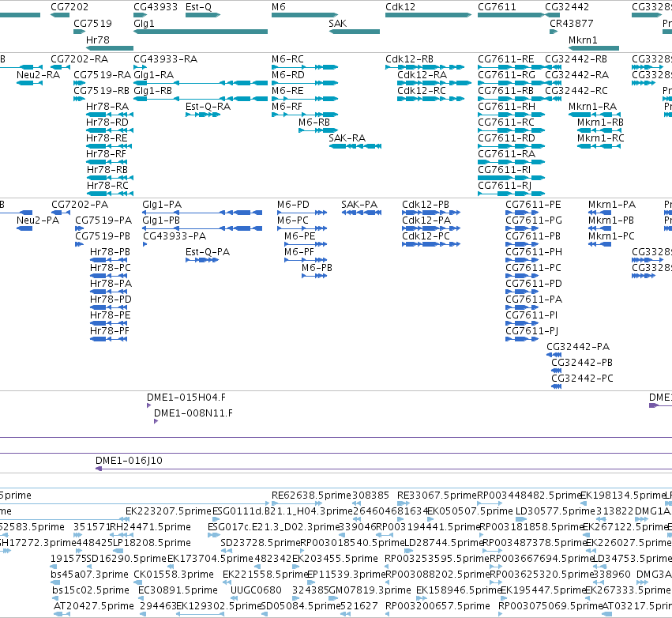Click the Cdk12 gene span bar
Viewport: 672px width, 618px height.
coord(428,15)
